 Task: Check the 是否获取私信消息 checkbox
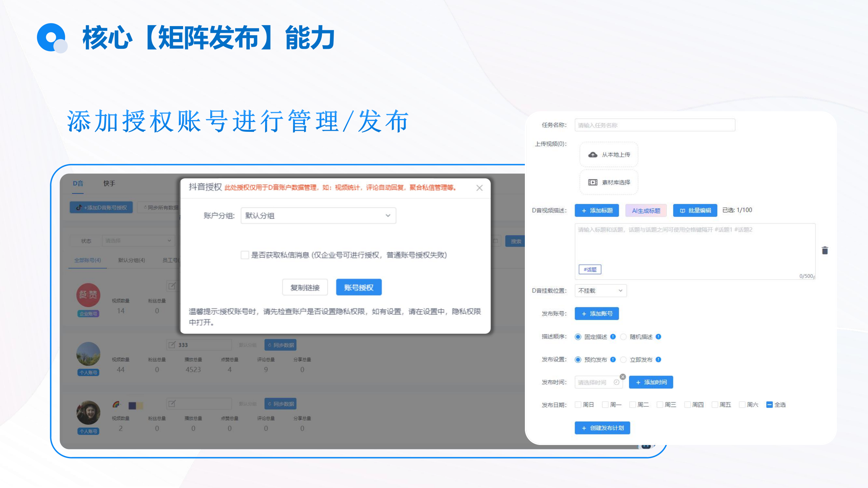point(244,255)
